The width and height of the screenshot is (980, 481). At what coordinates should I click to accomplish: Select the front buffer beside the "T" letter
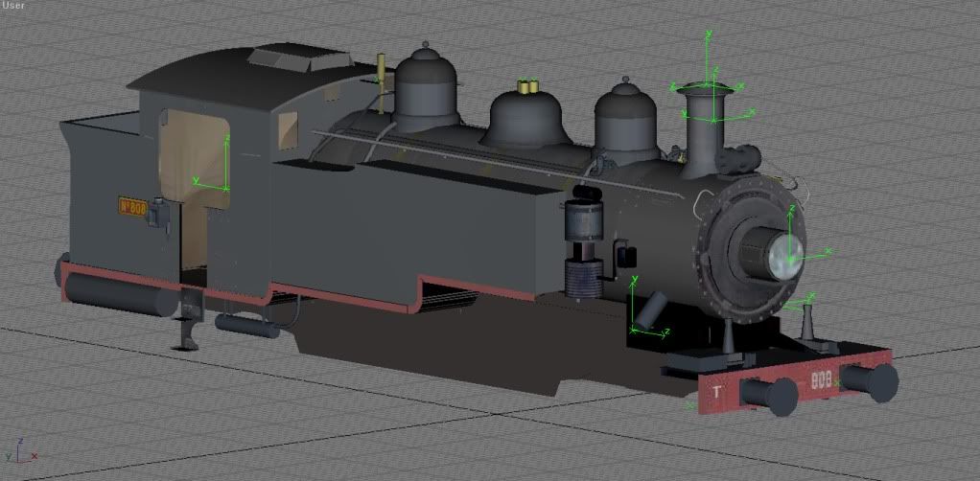tap(769, 396)
